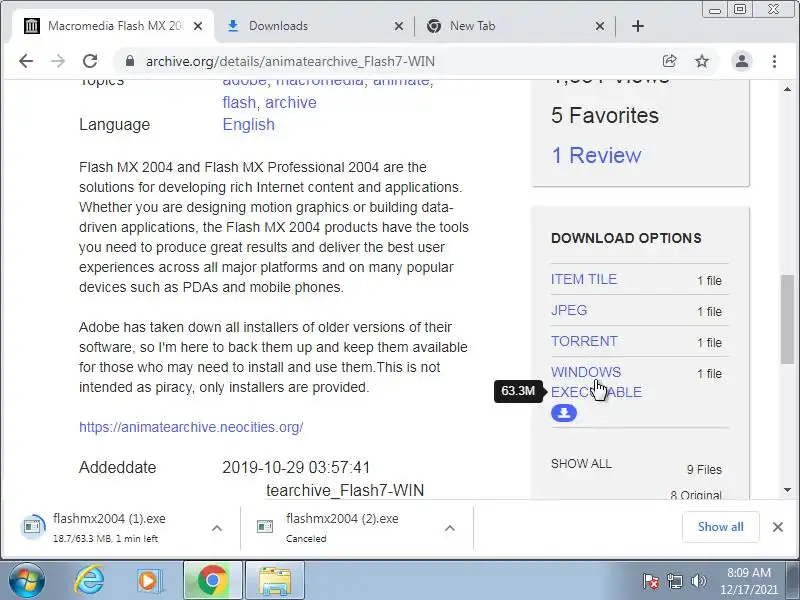Bookmark this page with the star icon
Image resolution: width=800 pixels, height=600 pixels.
click(702, 61)
